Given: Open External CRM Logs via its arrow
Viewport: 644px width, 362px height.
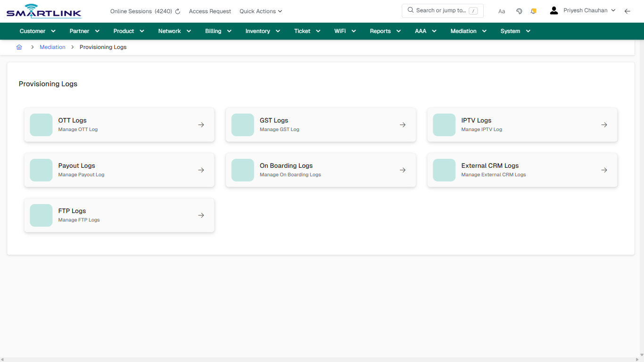Looking at the screenshot, I should coord(604,170).
